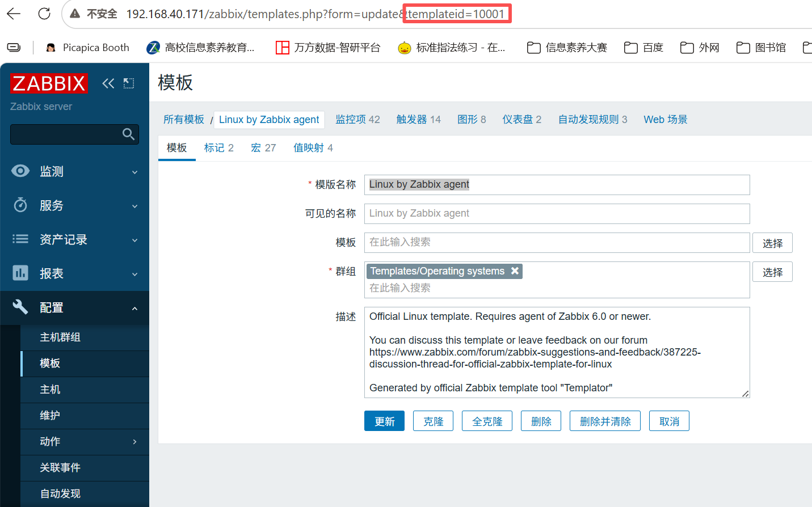
Task: Click the 删除 button
Action: pyautogui.click(x=541, y=421)
